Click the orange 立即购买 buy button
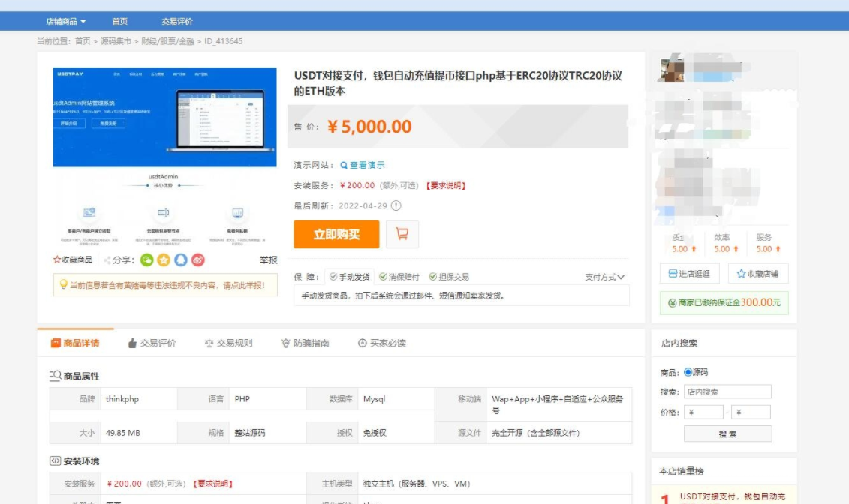Viewport: 849px width, 504px height. click(336, 235)
